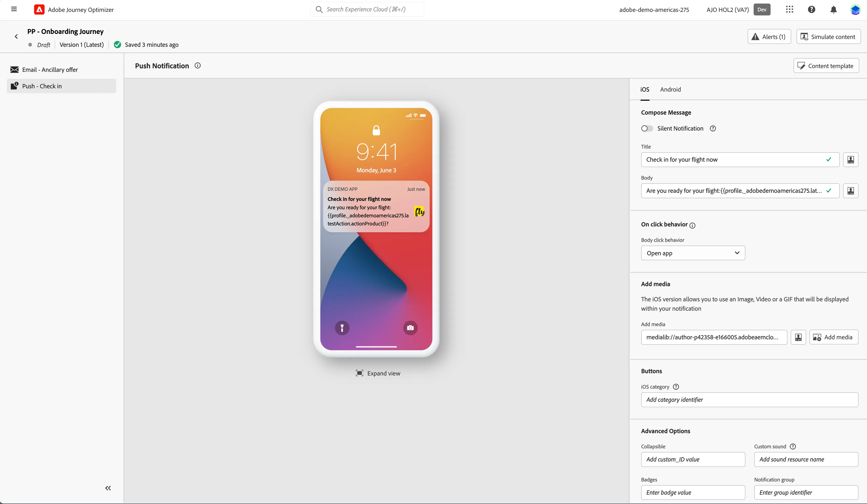Click the Search Experience Cloud field
The width and height of the screenshot is (867, 504).
(367, 9)
